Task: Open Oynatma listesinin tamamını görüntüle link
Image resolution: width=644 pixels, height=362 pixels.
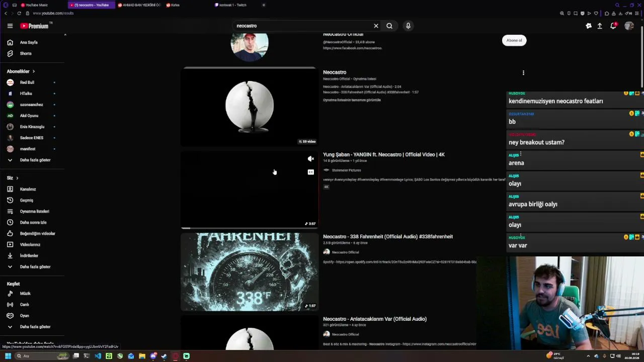Action: pos(352,100)
